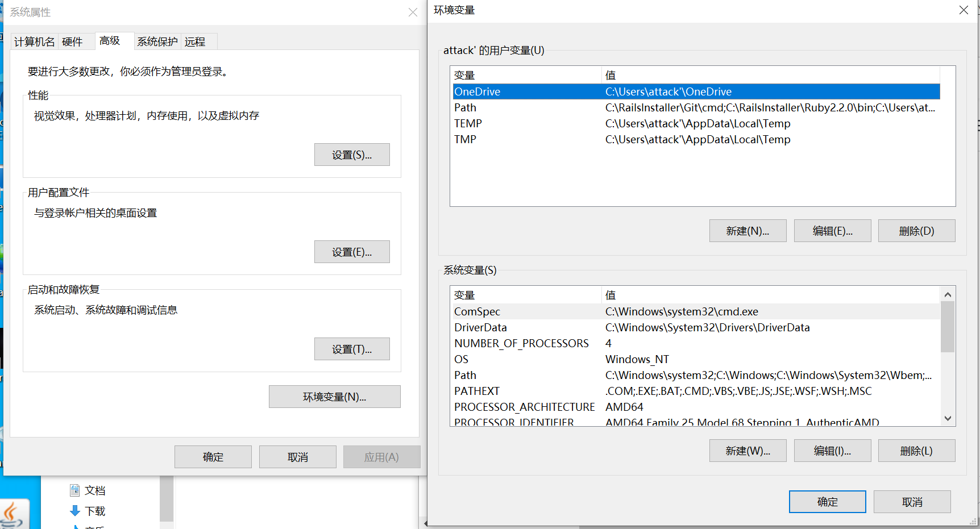Open performance settings via 设置(S)
This screenshot has height=529, width=980.
click(x=351, y=154)
